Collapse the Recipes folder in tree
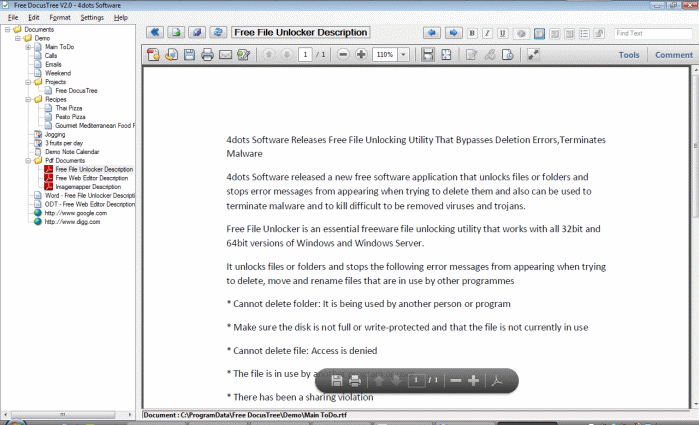This screenshot has height=425, width=699. (28, 99)
